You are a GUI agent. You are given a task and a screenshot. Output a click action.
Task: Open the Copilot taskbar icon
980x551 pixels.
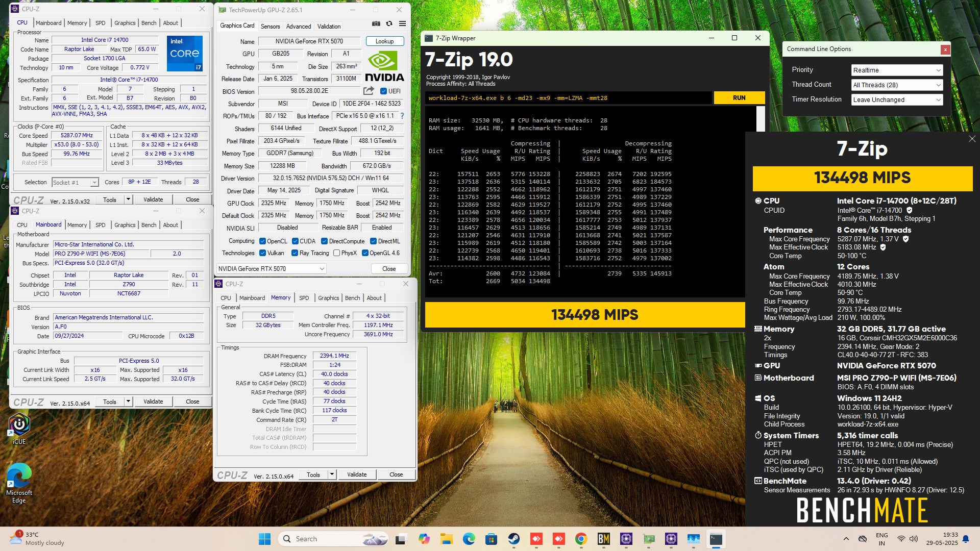(x=424, y=539)
